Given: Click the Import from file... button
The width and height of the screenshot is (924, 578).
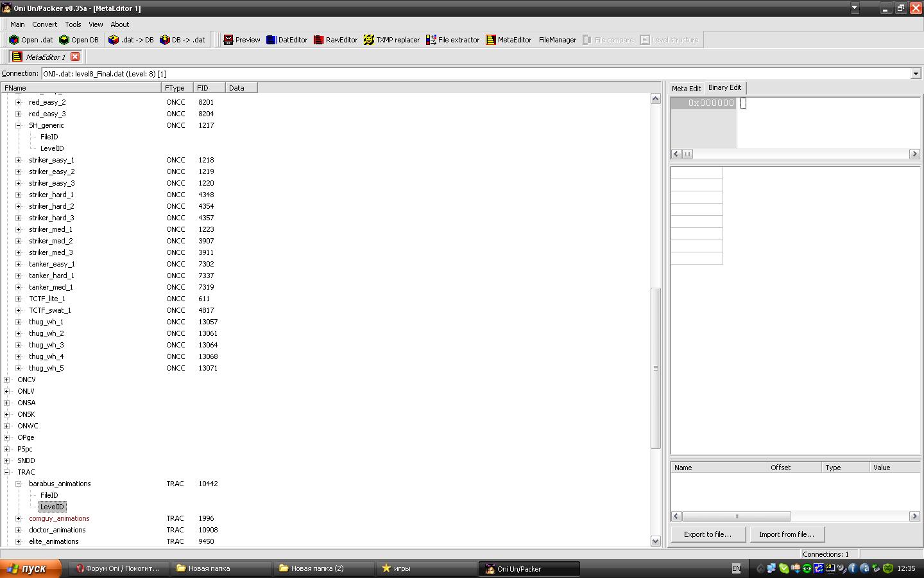Looking at the screenshot, I should (786, 534).
